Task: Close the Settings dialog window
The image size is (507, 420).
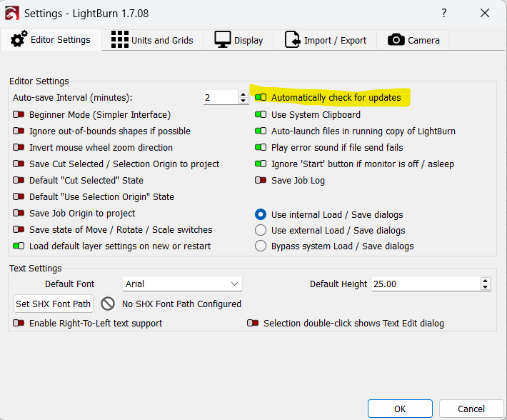Action: (485, 13)
